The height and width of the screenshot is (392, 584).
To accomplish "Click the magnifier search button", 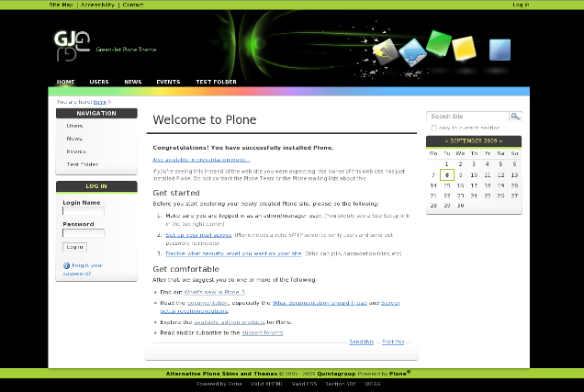I will (x=515, y=117).
